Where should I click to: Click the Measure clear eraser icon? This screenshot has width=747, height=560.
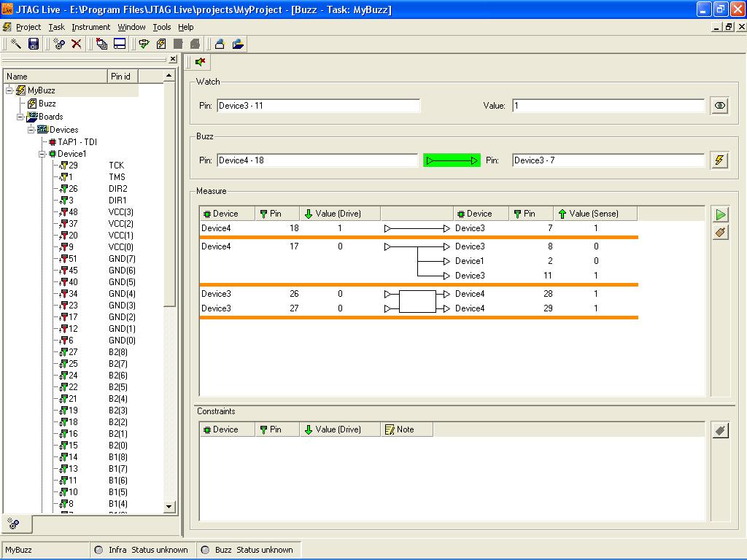[721, 233]
